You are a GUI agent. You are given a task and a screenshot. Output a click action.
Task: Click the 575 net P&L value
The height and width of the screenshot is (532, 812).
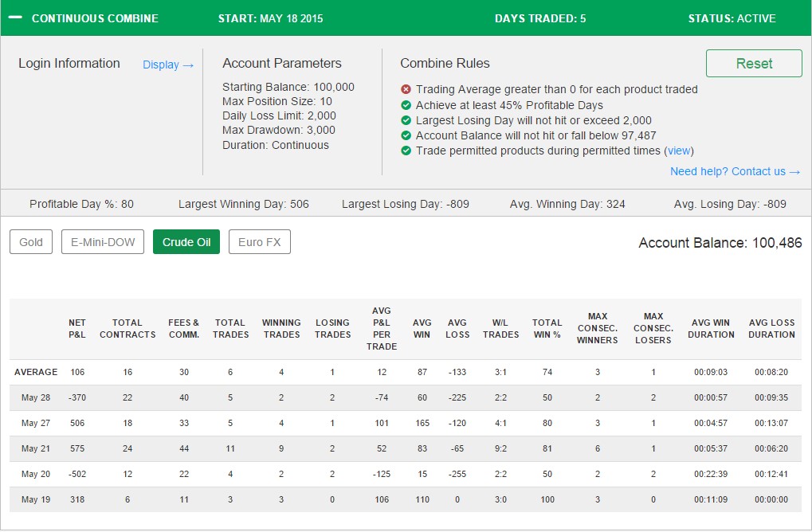[x=77, y=448]
